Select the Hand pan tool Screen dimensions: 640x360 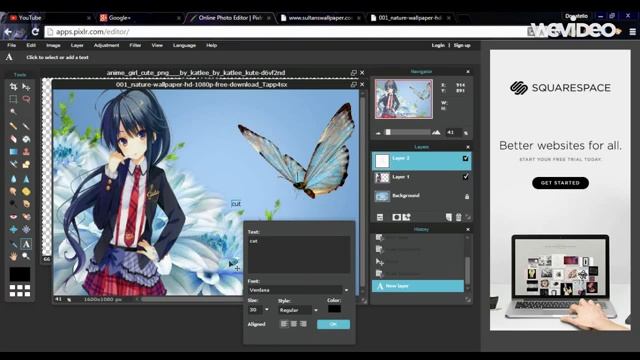click(x=13, y=256)
